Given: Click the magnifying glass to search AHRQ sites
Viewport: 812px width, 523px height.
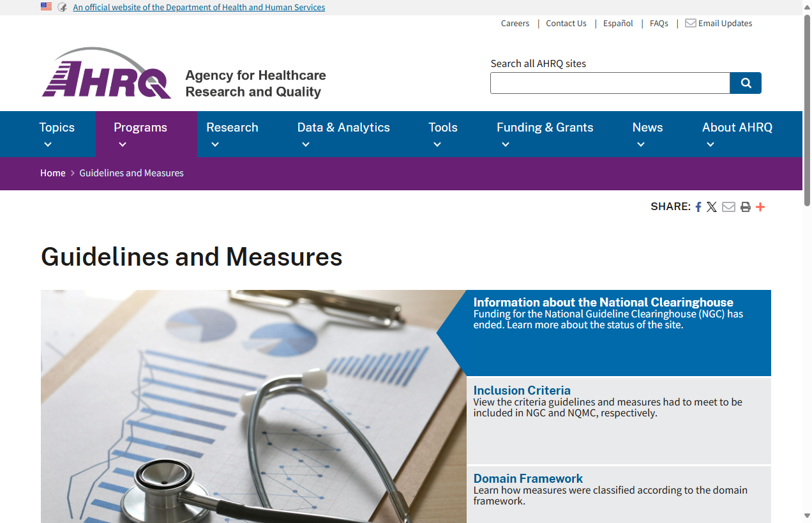Looking at the screenshot, I should pyautogui.click(x=745, y=83).
